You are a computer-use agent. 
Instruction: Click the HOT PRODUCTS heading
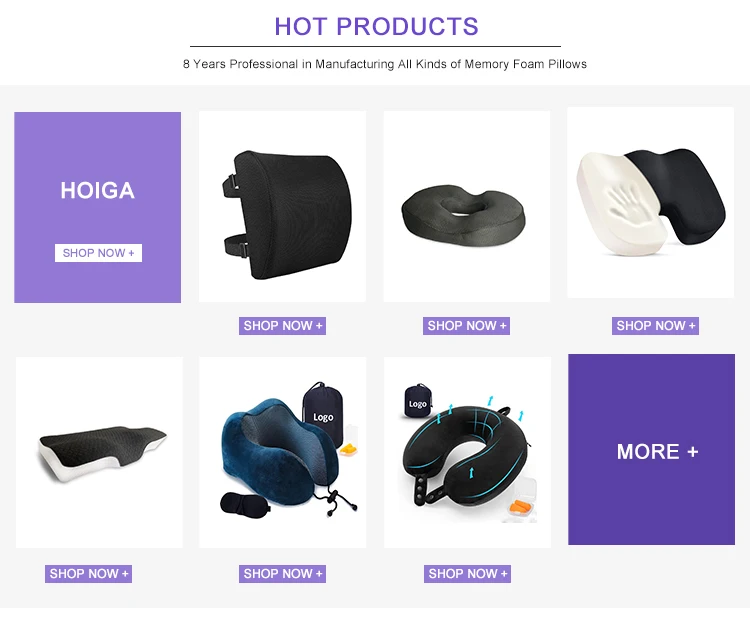coord(376,26)
